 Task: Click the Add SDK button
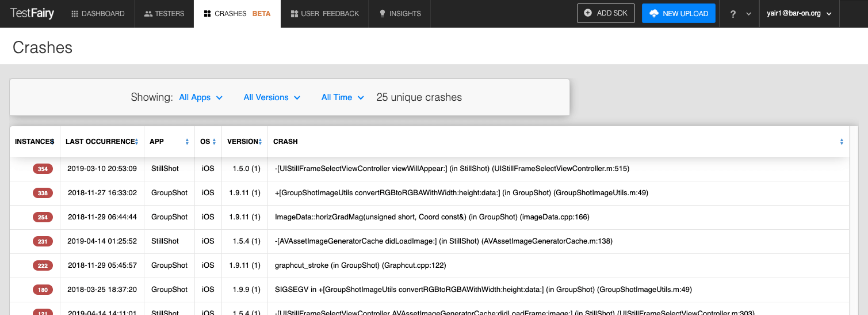click(605, 13)
